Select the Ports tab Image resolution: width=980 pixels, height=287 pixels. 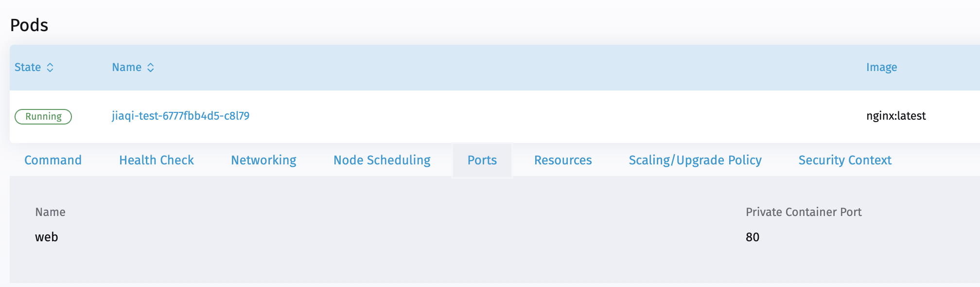pos(482,160)
